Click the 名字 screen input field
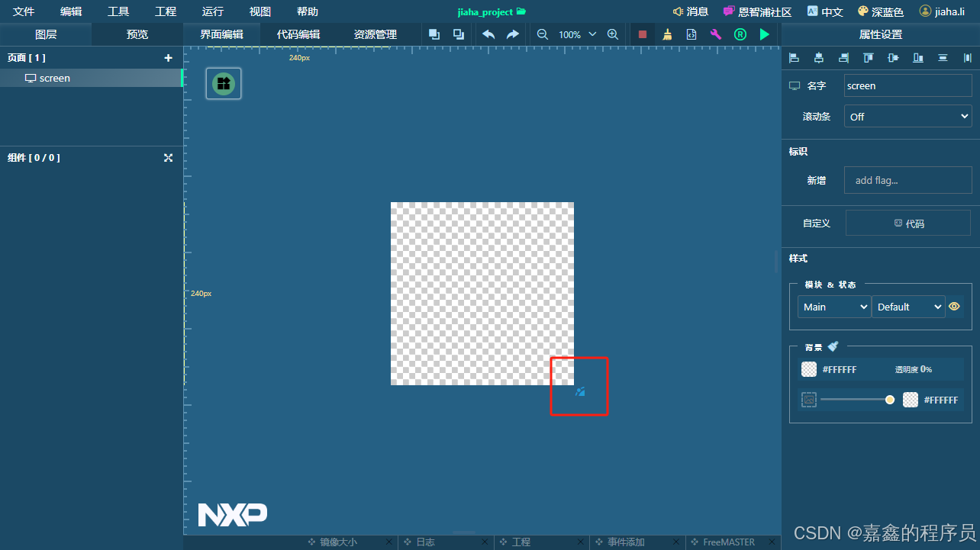Screen dimensions: 980x550 tap(908, 85)
